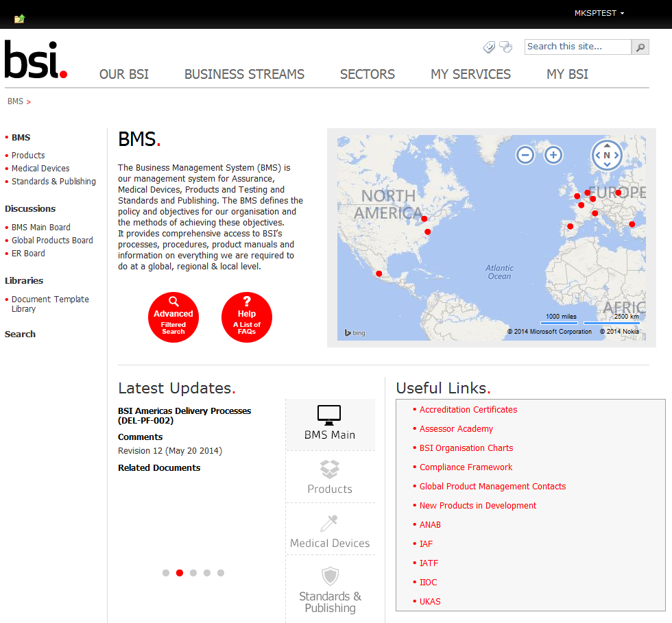Screen dimensions: 672x623
Task: Click the BMS breadcrumb link
Action: pyautogui.click(x=15, y=101)
